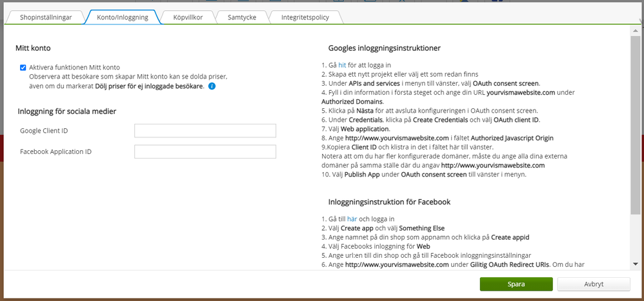This screenshot has width=644, height=301.
Task: Open the Integritetspolicy tab
Action: (303, 17)
